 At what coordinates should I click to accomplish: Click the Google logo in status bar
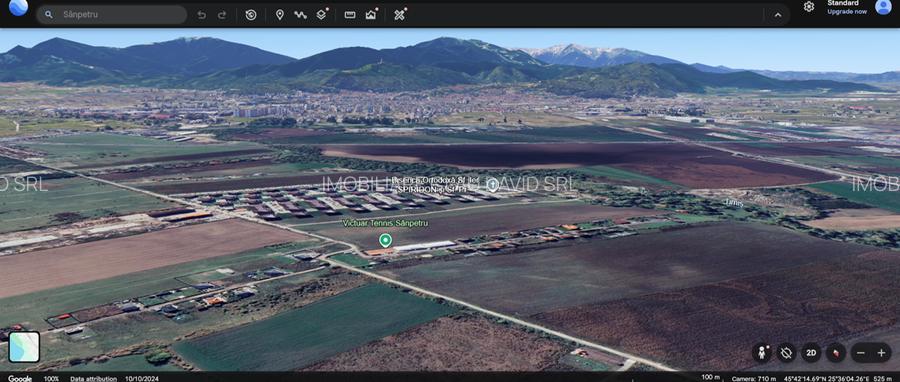[20, 379]
